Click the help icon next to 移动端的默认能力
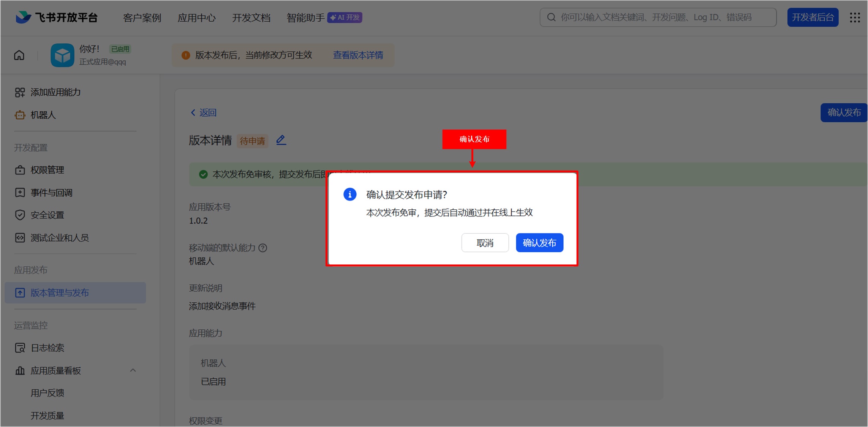 point(262,248)
